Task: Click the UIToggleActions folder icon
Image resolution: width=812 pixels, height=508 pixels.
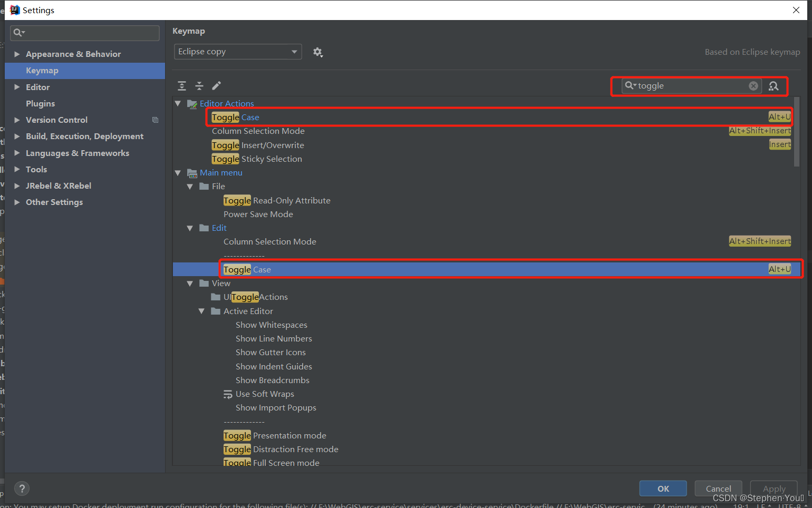Action: click(x=216, y=297)
